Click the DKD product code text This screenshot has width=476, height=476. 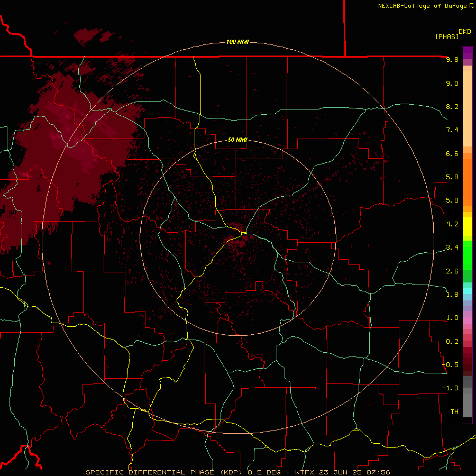click(465, 32)
